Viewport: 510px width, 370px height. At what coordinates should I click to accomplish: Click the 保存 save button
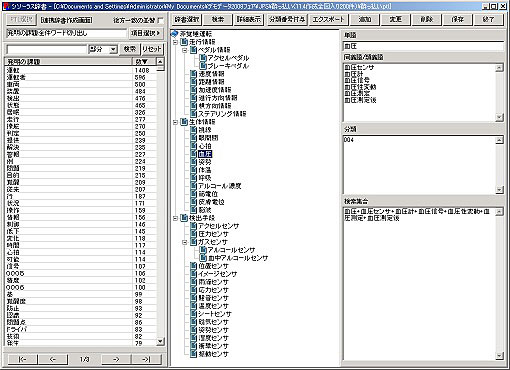(457, 19)
